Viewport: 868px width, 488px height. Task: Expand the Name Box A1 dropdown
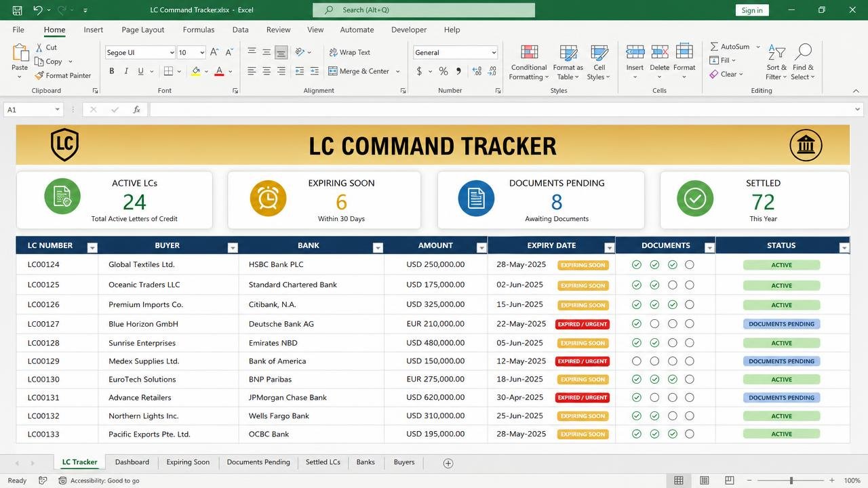(x=58, y=110)
